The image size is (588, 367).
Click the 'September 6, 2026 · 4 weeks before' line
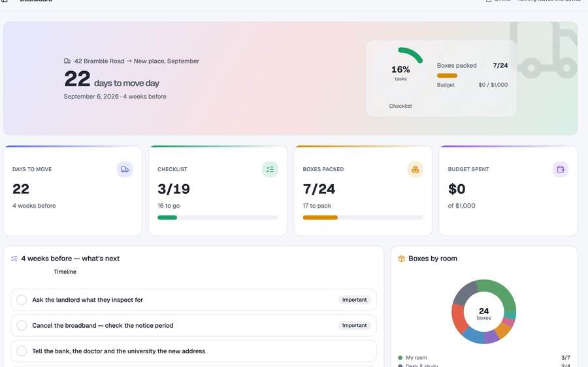point(115,97)
